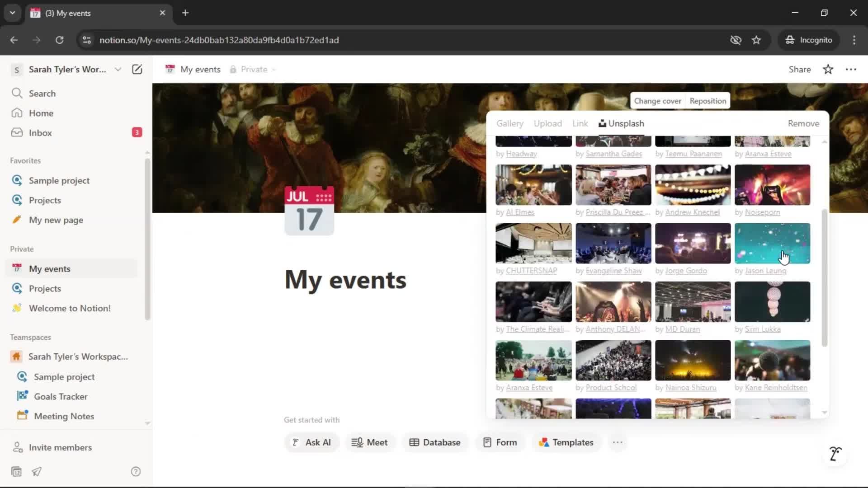Open the page three-dot menu
The height and width of the screenshot is (488, 868).
tap(851, 69)
